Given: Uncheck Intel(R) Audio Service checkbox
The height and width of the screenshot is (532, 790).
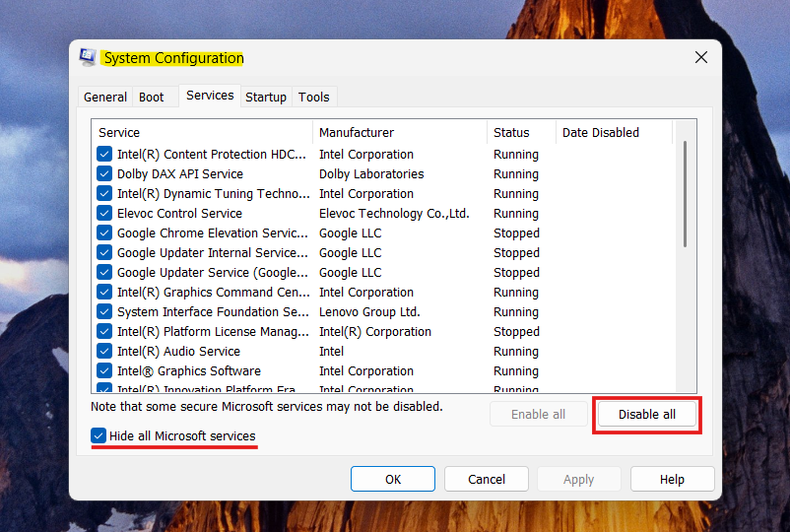Looking at the screenshot, I should [104, 351].
